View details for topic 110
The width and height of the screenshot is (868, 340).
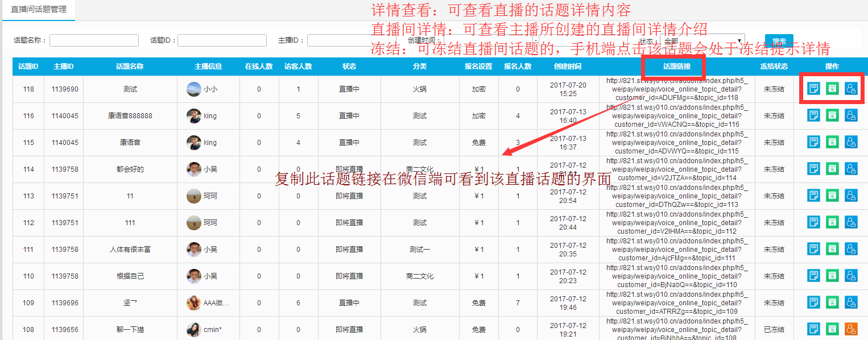[x=813, y=276]
